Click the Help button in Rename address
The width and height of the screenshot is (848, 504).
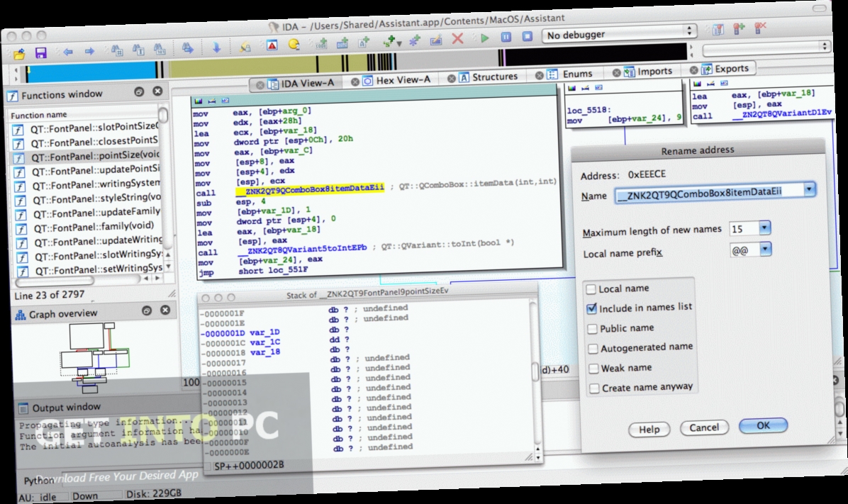[649, 429]
